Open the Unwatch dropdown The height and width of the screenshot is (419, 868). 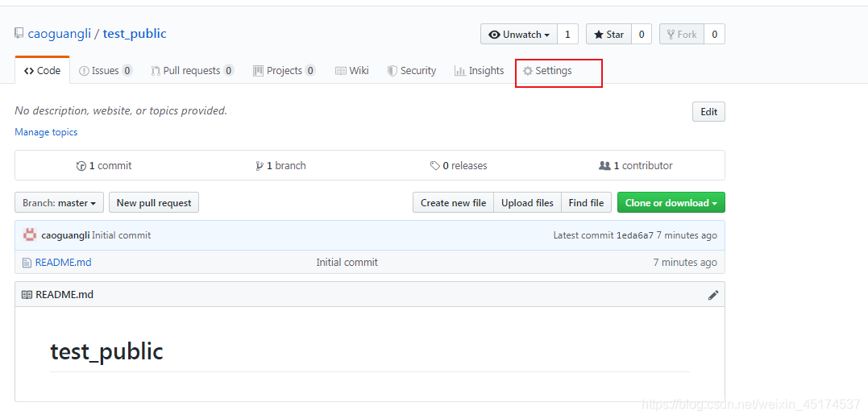(x=519, y=35)
